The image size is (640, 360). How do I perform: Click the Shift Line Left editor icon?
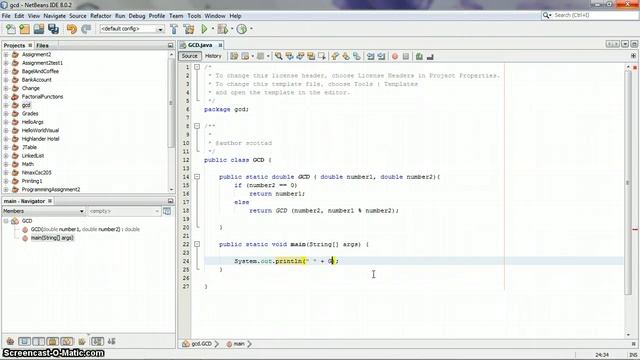coord(371,56)
